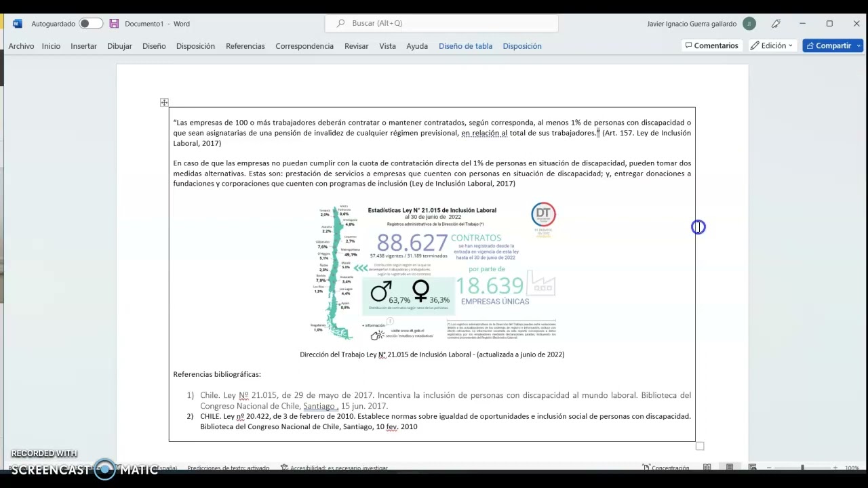The image size is (868, 488).
Task: Click the 'Predicciones de texto: activado' status
Action: click(x=228, y=468)
